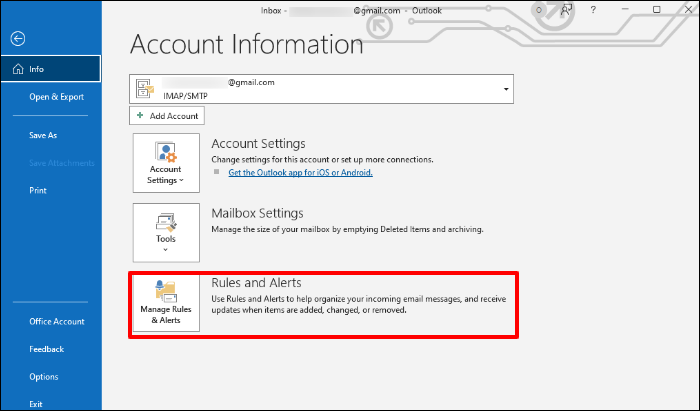Expand the gmail.com account selector dropdown arrow
Screen dimensions: 700x411
(506, 89)
